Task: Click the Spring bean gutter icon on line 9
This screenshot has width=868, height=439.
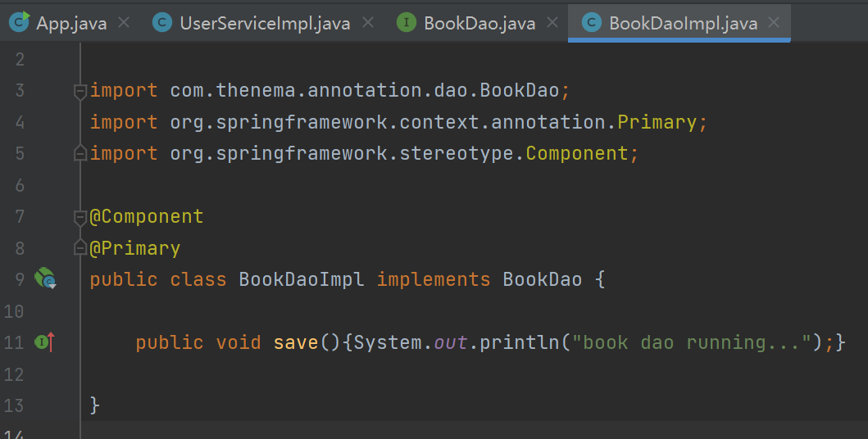Action: [x=45, y=278]
